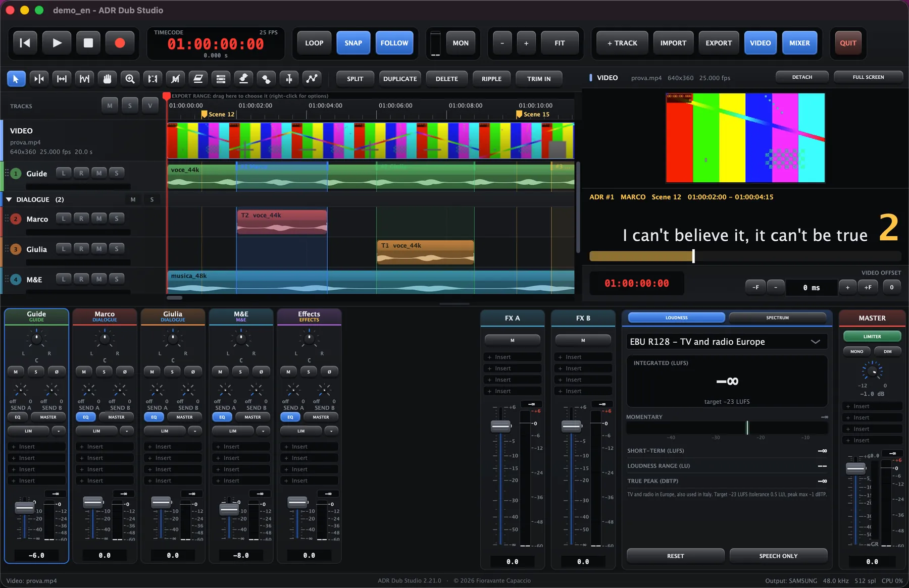Open limiter dropdown arrow on Marco strip
909x588 pixels.
tap(127, 431)
